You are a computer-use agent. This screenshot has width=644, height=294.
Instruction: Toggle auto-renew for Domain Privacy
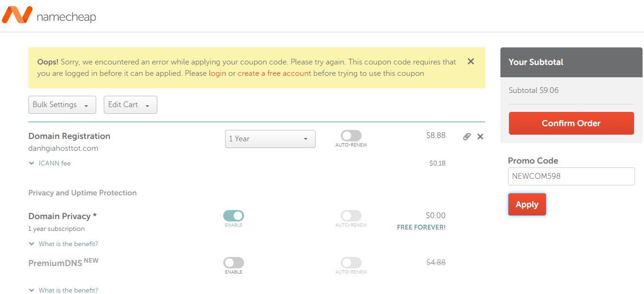click(351, 216)
